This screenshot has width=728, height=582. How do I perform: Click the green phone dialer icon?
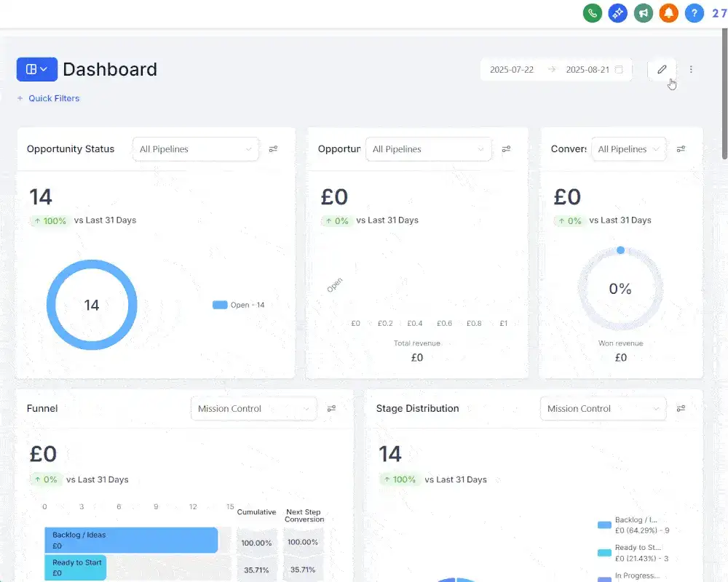[593, 13]
